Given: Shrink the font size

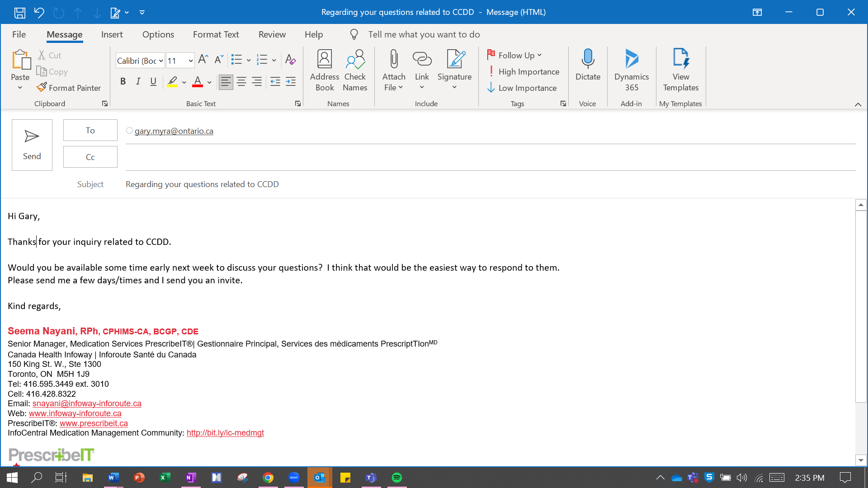Looking at the screenshot, I should [x=219, y=60].
